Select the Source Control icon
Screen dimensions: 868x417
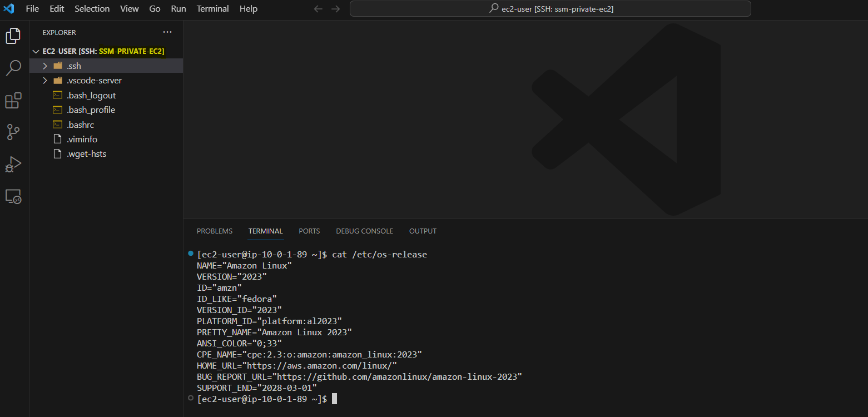pyautogui.click(x=13, y=132)
